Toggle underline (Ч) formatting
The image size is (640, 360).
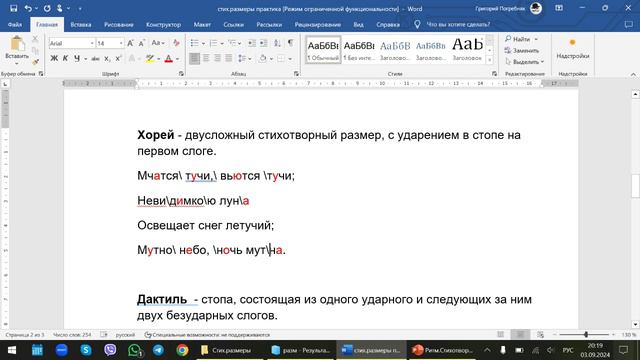pyautogui.click(x=77, y=59)
